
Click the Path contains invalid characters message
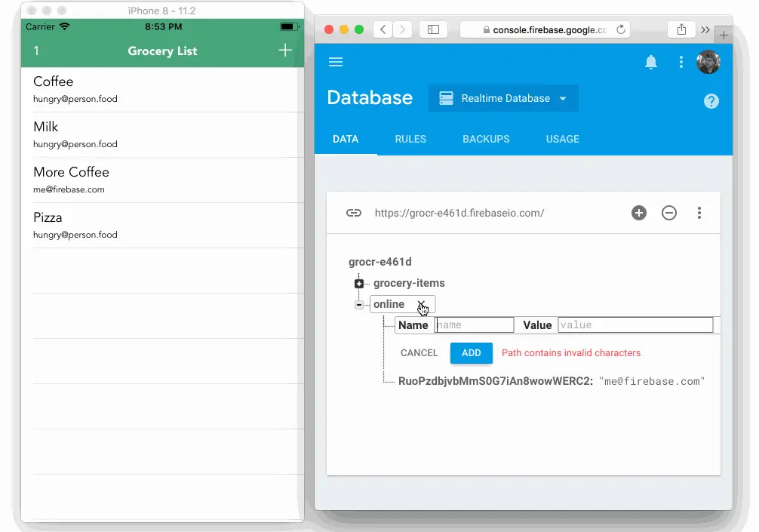coord(571,353)
